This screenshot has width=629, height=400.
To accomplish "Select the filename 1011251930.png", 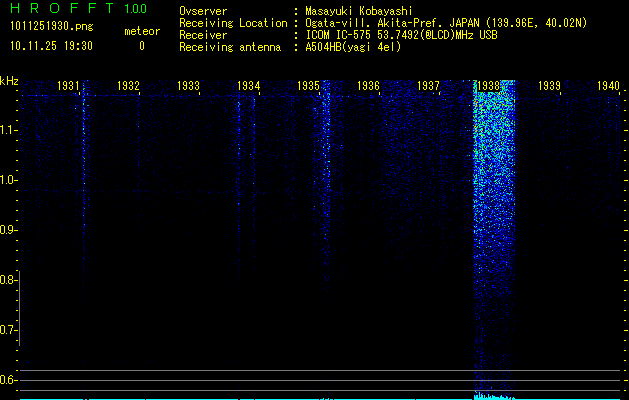I will point(52,27).
